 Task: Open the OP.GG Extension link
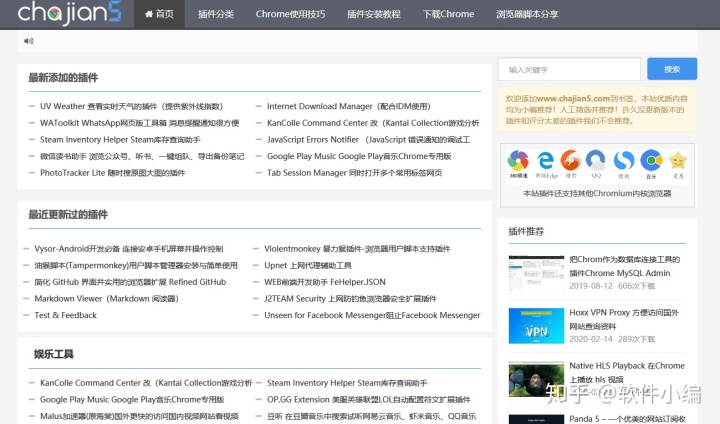(369, 400)
